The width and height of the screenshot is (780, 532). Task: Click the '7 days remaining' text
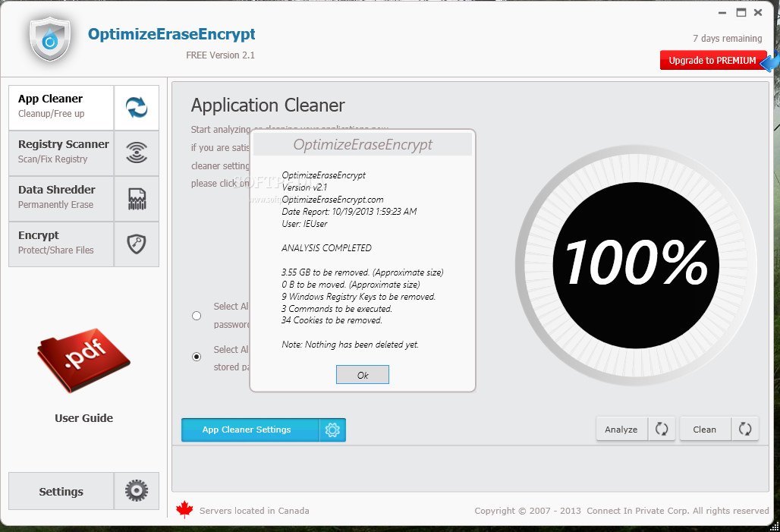point(728,38)
